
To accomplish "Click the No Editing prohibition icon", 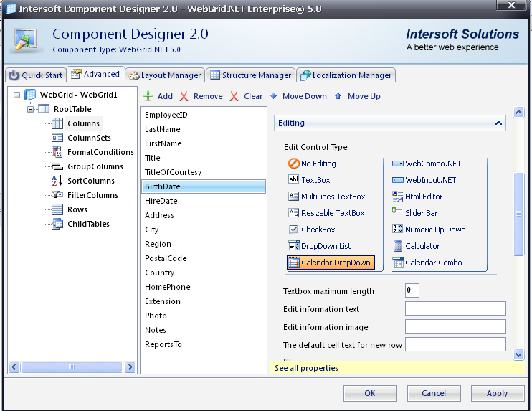I will pyautogui.click(x=293, y=164).
